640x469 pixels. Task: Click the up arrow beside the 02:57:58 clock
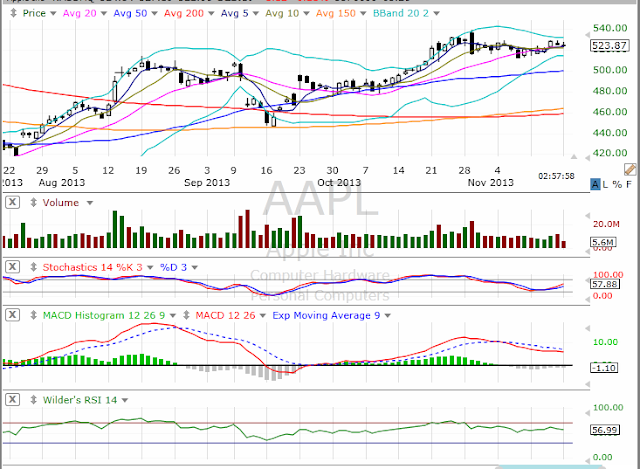pyautogui.click(x=574, y=157)
